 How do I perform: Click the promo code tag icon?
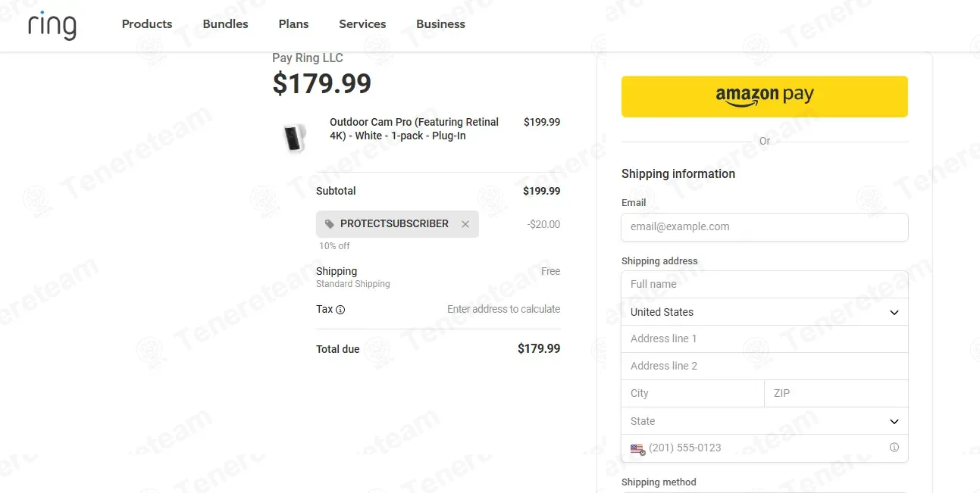(330, 224)
